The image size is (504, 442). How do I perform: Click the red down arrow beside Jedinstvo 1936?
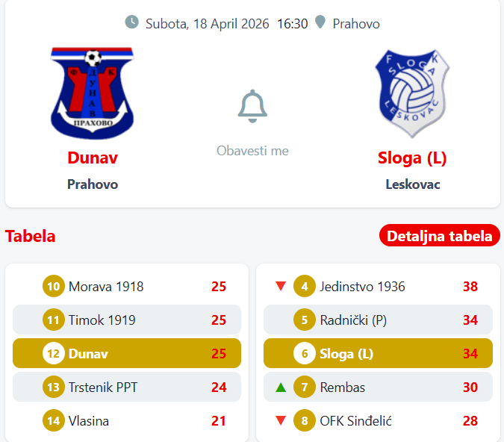[x=281, y=286]
